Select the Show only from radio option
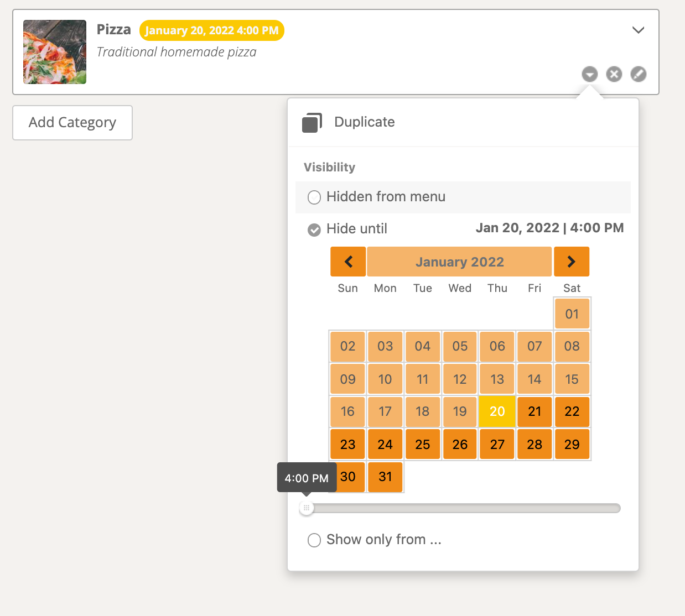This screenshot has height=616, width=685. (314, 540)
